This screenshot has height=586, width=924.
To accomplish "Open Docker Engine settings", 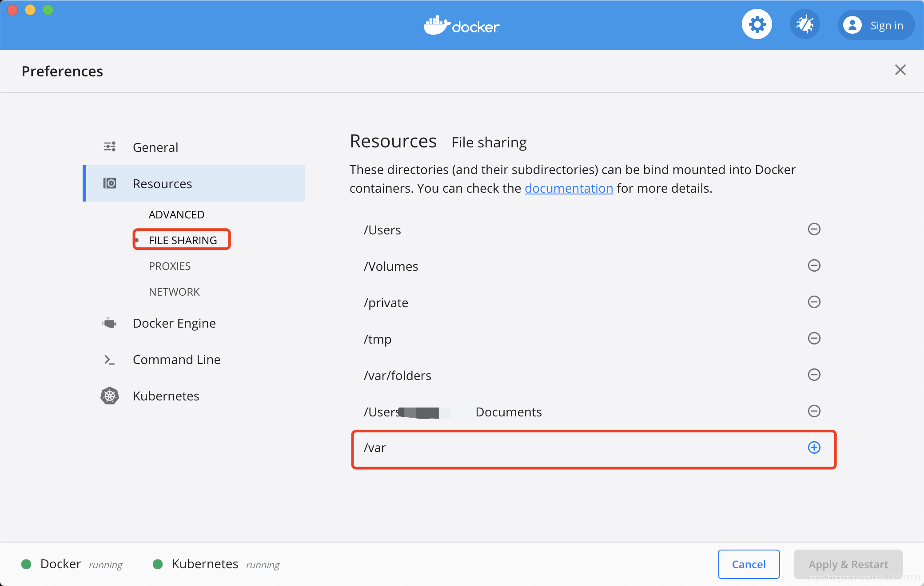I will point(174,323).
